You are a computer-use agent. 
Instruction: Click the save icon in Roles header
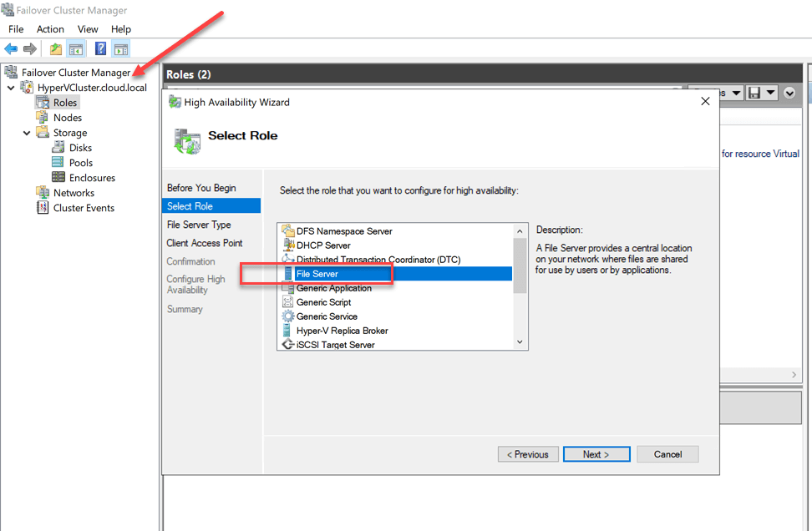pos(754,93)
